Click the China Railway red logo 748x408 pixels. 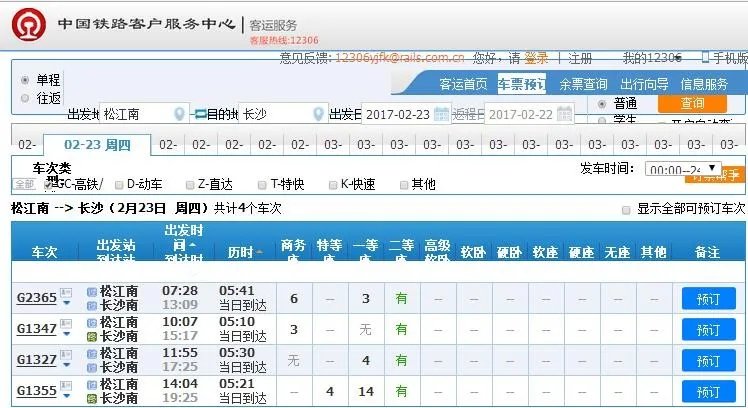pos(29,25)
